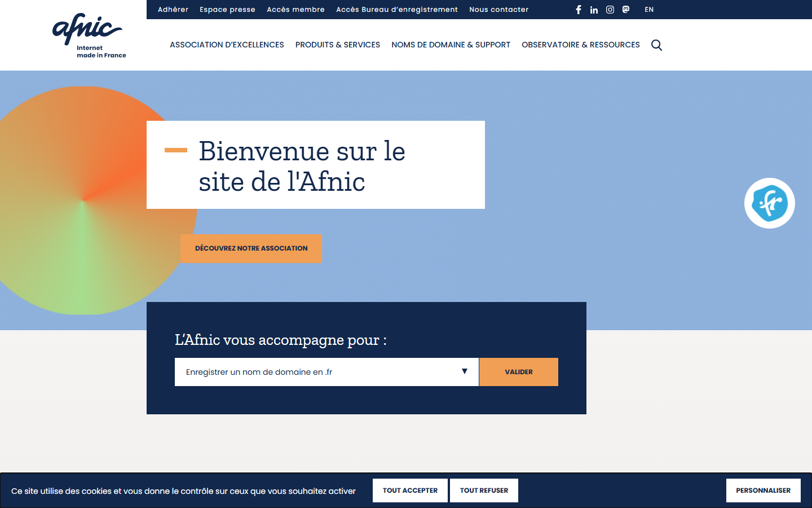Open Association d'excellences menu
This screenshot has width=812, height=508.
click(x=227, y=45)
